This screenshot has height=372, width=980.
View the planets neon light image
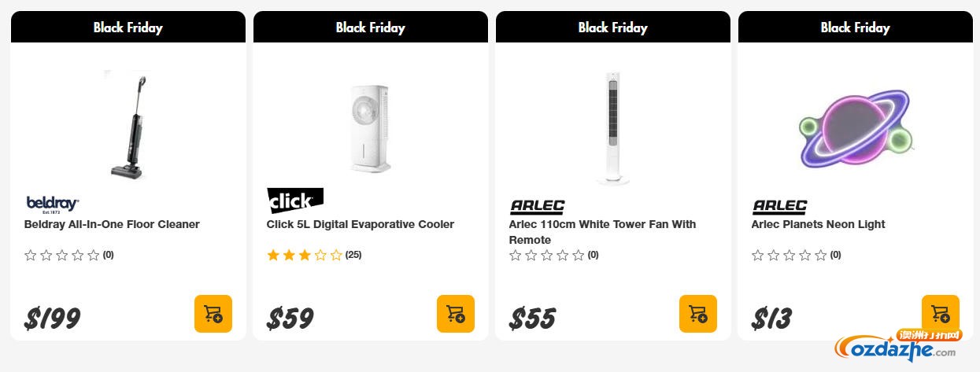click(x=855, y=127)
